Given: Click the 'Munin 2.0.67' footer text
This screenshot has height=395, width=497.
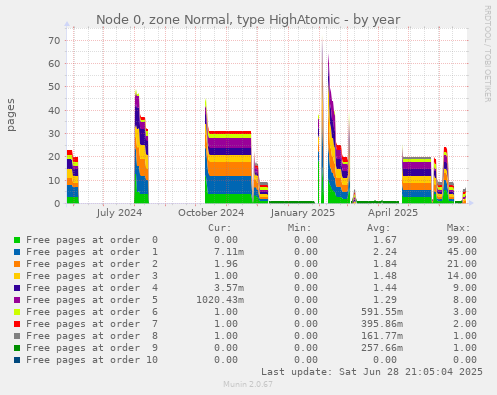Looking at the screenshot, I should [x=248, y=384].
